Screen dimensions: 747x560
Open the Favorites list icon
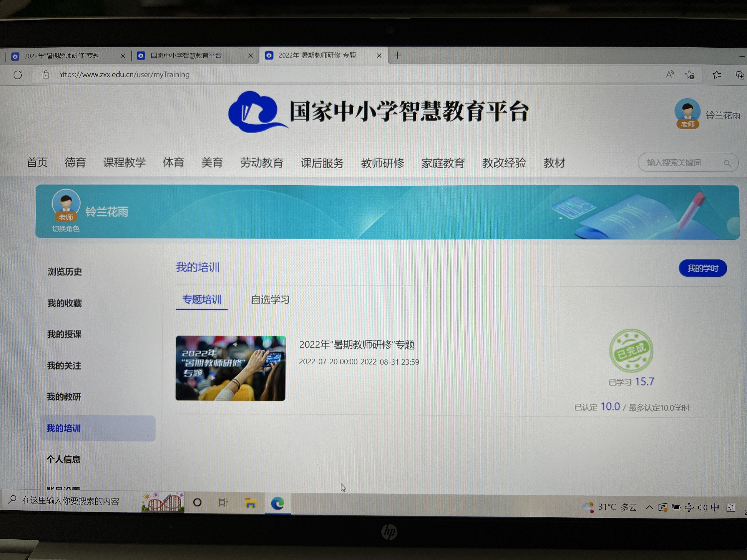[717, 75]
